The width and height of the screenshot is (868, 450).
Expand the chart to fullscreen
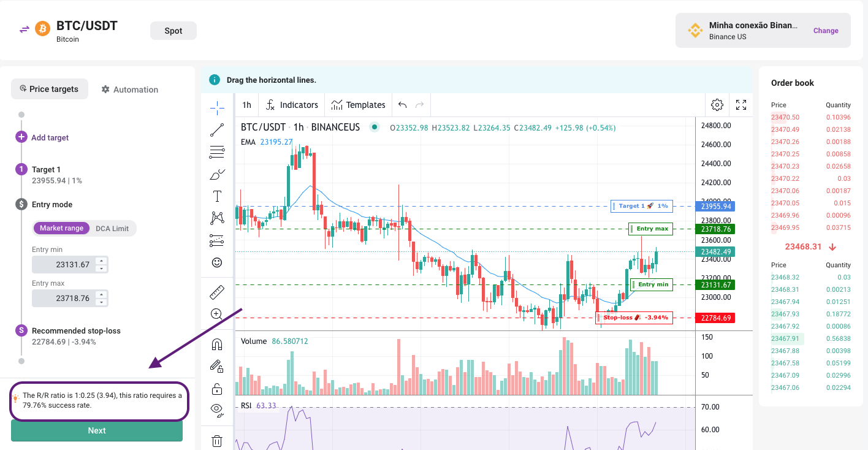[x=740, y=105]
